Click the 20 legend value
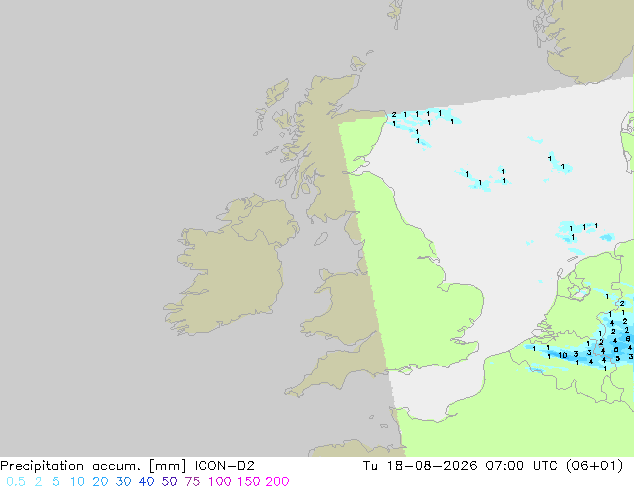This screenshot has height=490, width=634. [x=100, y=482]
